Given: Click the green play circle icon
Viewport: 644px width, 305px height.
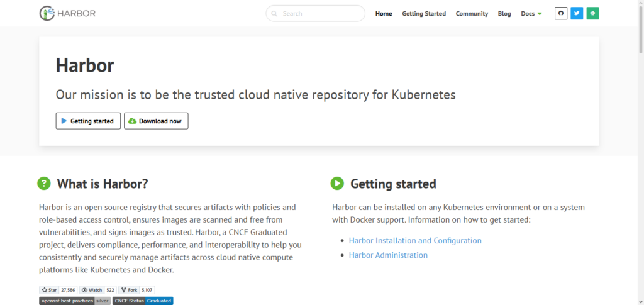Looking at the screenshot, I should pos(337,184).
